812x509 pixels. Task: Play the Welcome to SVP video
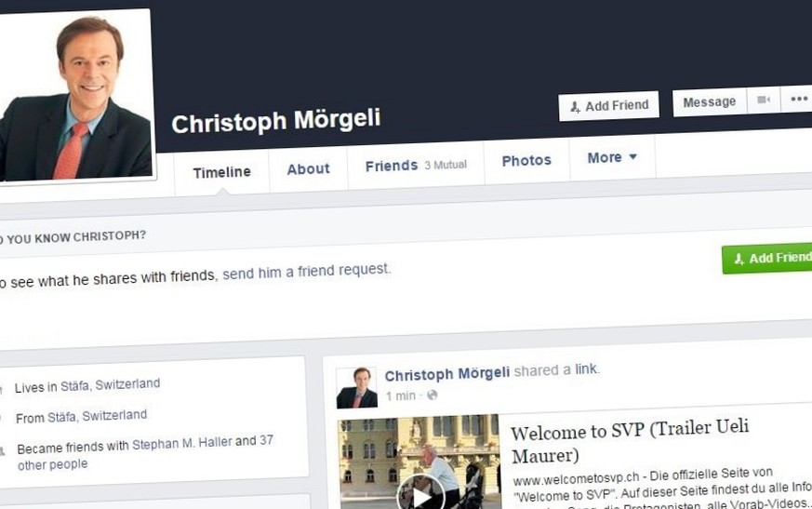click(420, 496)
